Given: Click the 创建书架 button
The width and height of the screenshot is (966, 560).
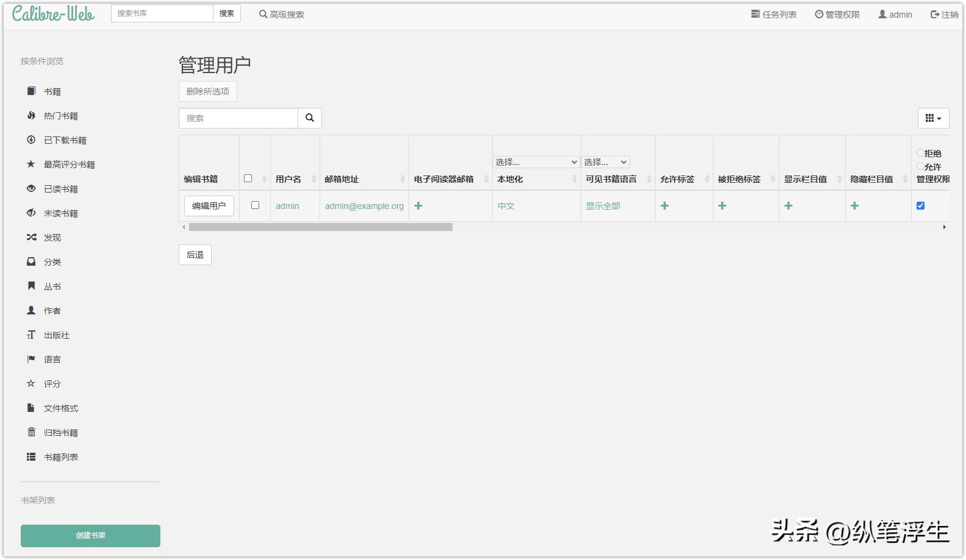Looking at the screenshot, I should tap(90, 536).
